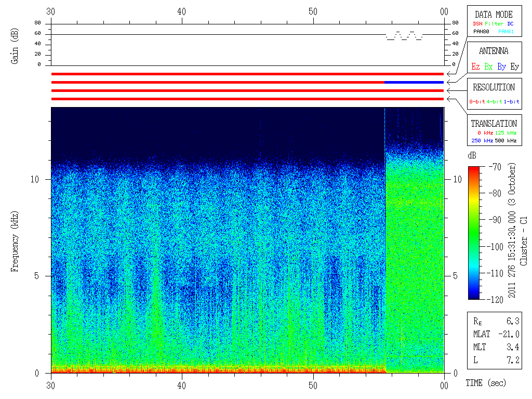This screenshot has width=532, height=399.
Task: Click the Gain (dB) axis label
Action: [x=15, y=46]
